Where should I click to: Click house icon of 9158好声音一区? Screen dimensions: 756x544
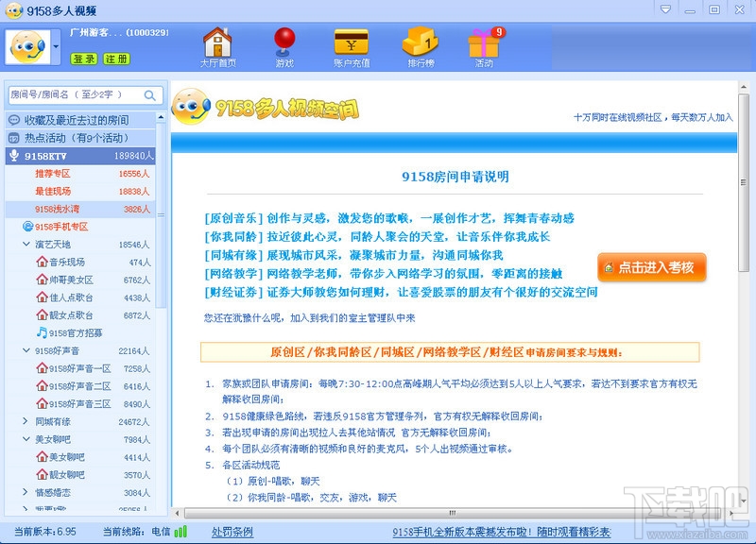coord(42,368)
